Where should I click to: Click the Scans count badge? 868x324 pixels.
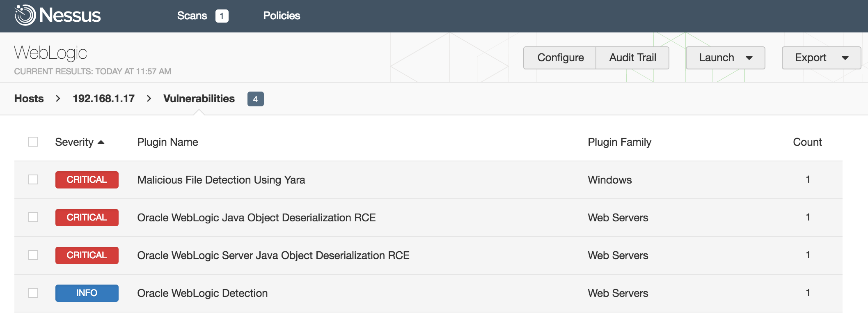point(222,16)
